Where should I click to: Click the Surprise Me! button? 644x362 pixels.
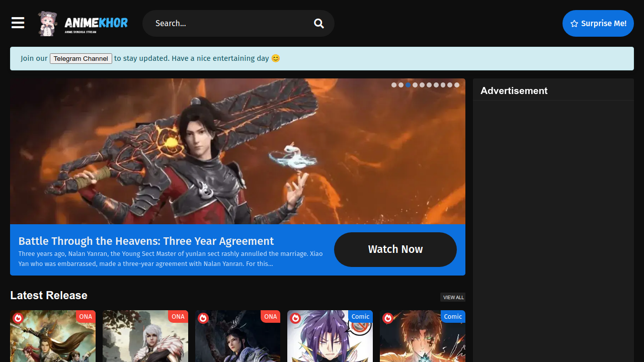(x=598, y=24)
